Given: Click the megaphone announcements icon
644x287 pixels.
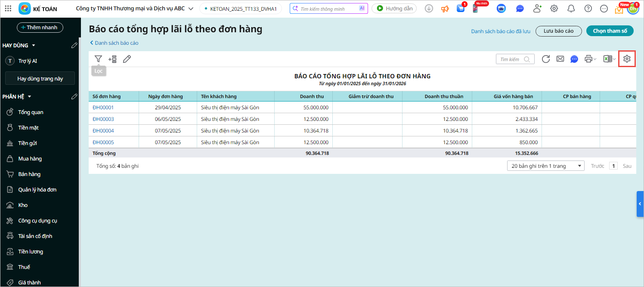Looking at the screenshot, I should pyautogui.click(x=445, y=9).
